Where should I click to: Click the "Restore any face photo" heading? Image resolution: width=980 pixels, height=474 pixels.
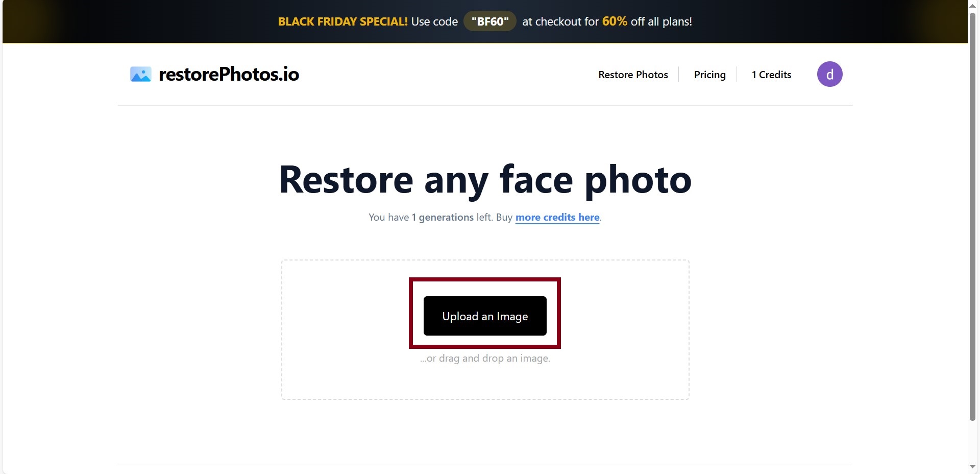pos(485,180)
